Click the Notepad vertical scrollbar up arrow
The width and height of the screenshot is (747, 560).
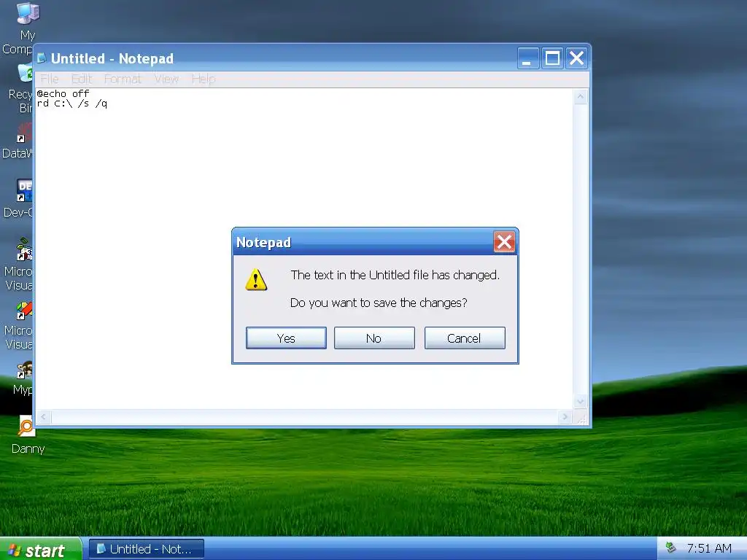[x=580, y=97]
